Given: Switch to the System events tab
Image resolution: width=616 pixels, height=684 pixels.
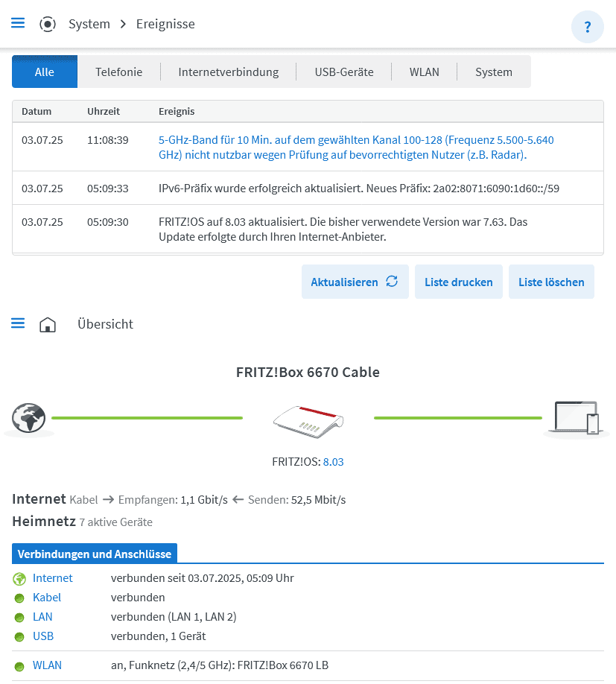Looking at the screenshot, I should [x=494, y=72].
